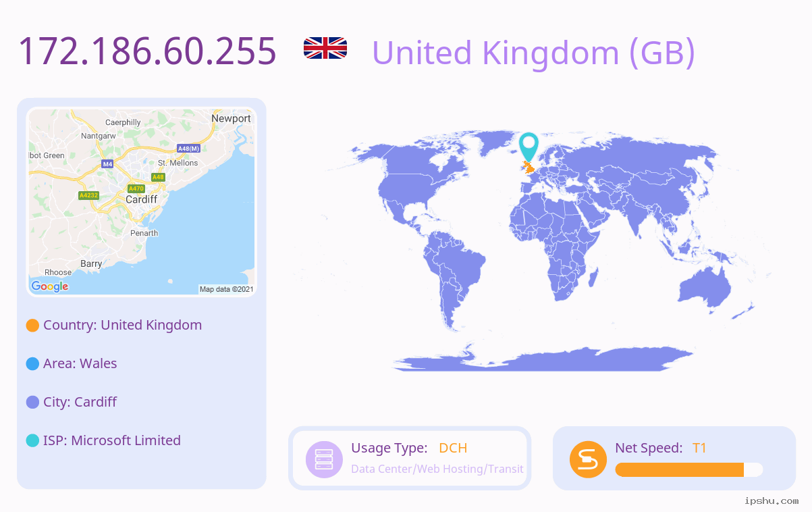Viewport: 812px width, 512px height.
Task: Click Newport label on the map
Action: click(x=231, y=119)
